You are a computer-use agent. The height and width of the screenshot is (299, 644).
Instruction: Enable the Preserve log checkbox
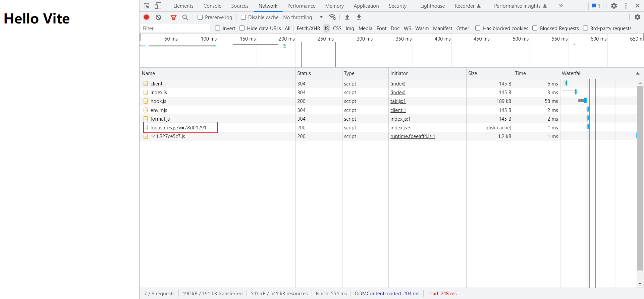[x=200, y=17]
